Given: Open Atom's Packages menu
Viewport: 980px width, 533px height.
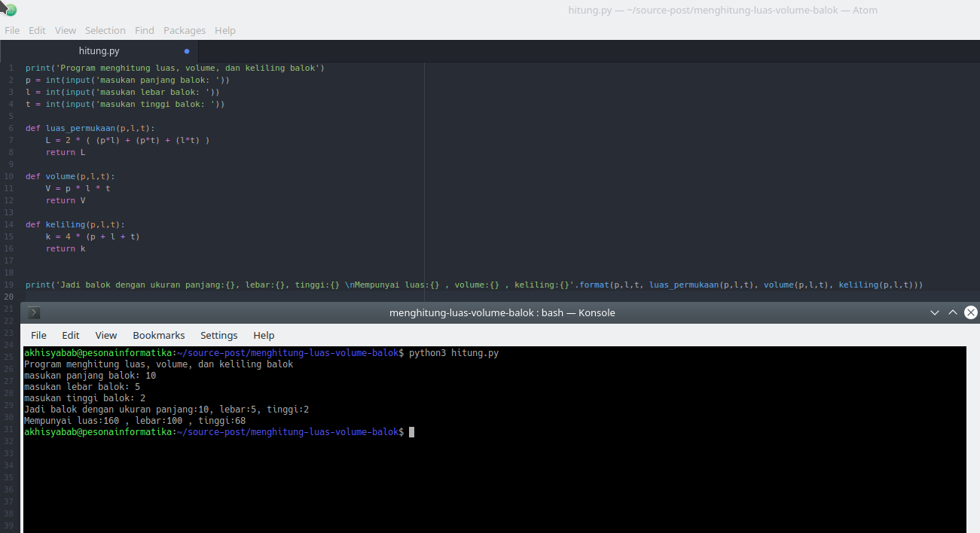Looking at the screenshot, I should click(184, 30).
